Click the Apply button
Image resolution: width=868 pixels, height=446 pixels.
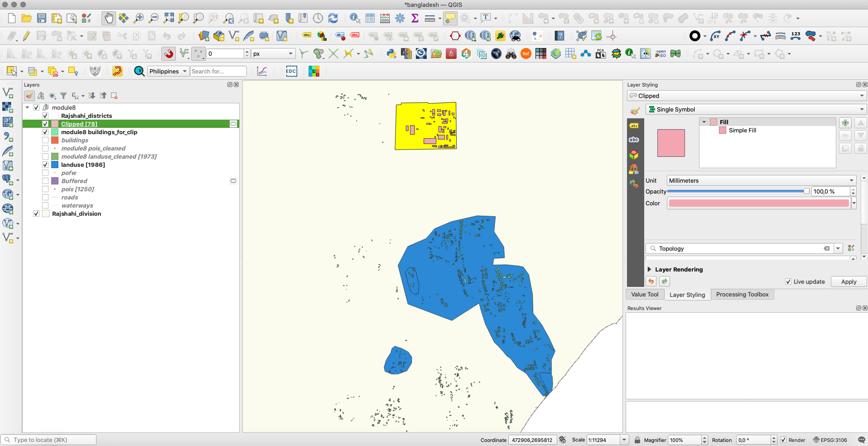pyautogui.click(x=849, y=281)
